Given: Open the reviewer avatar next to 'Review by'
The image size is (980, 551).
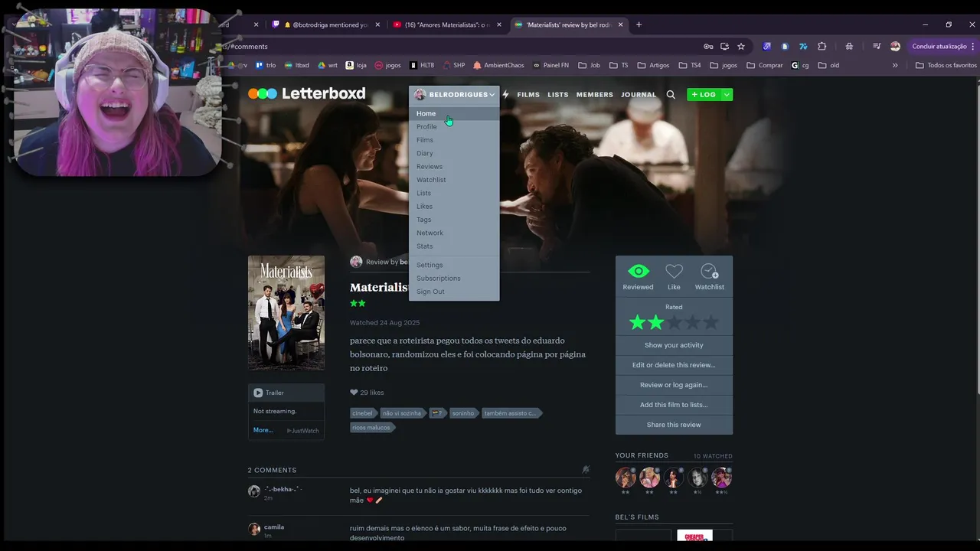Looking at the screenshot, I should pyautogui.click(x=356, y=262).
